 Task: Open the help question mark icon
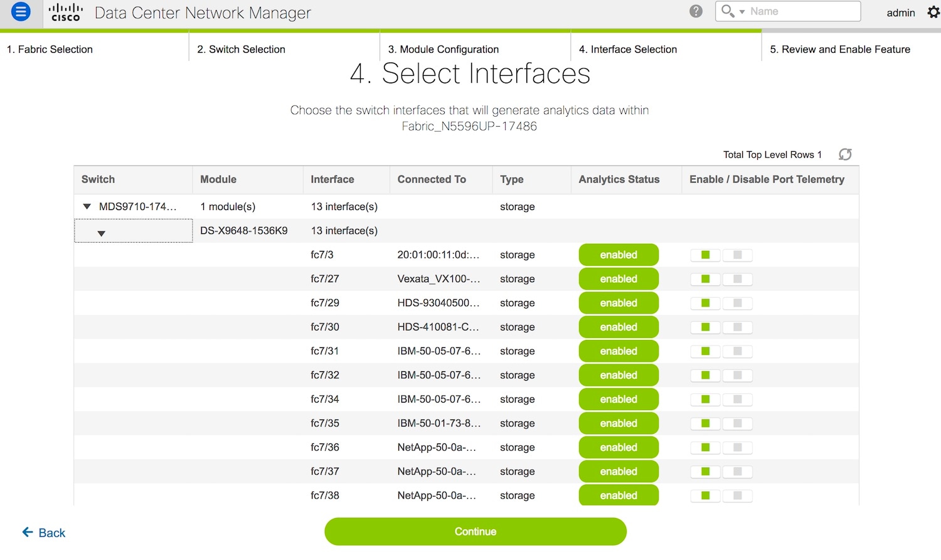696,11
